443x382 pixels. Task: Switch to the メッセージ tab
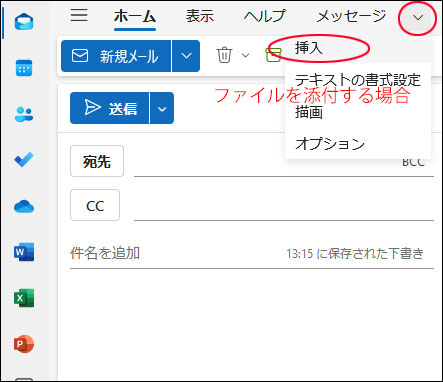[351, 16]
